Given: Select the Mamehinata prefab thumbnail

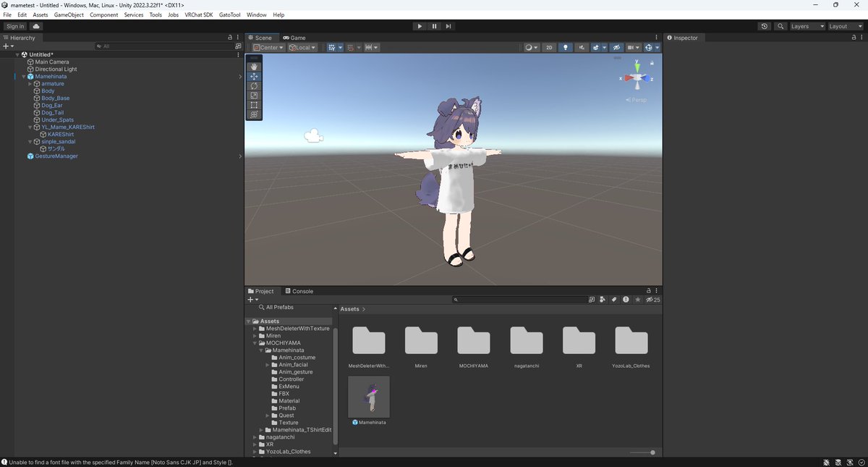Looking at the screenshot, I should (369, 396).
